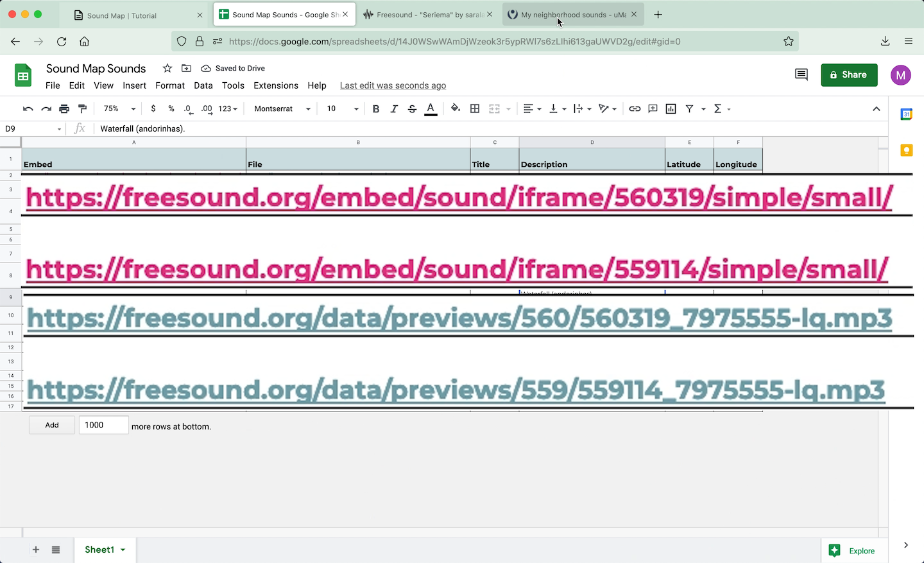Expand the Montserrat font dropdown
The width and height of the screenshot is (924, 563).
pyautogui.click(x=282, y=109)
